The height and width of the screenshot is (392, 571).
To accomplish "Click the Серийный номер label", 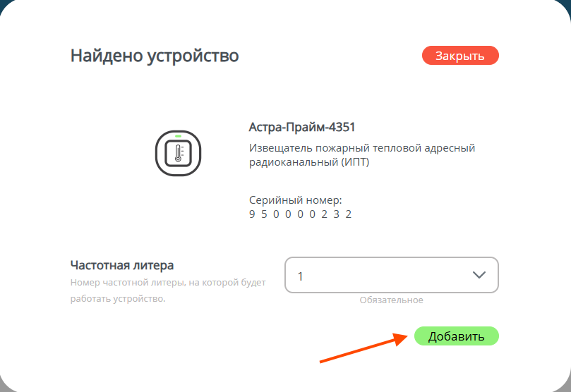I will pos(295,201).
